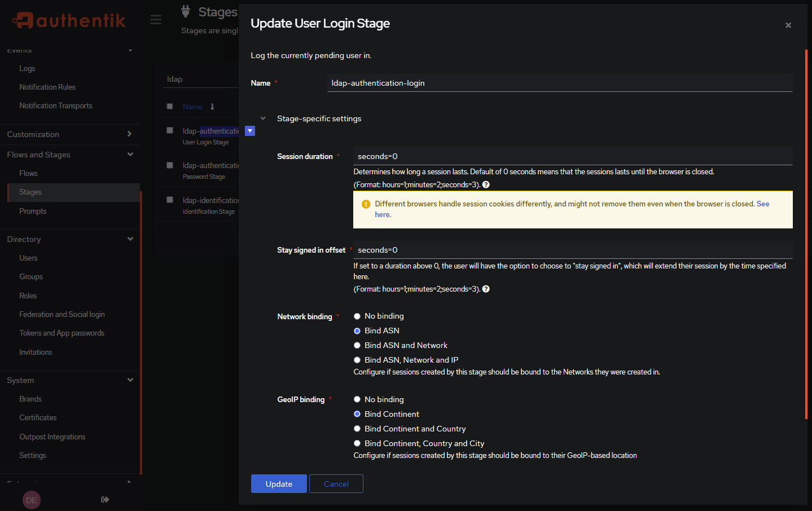Toggle the select-all checkbox in stage list header
Image resolution: width=812 pixels, height=511 pixels.
pyautogui.click(x=170, y=106)
